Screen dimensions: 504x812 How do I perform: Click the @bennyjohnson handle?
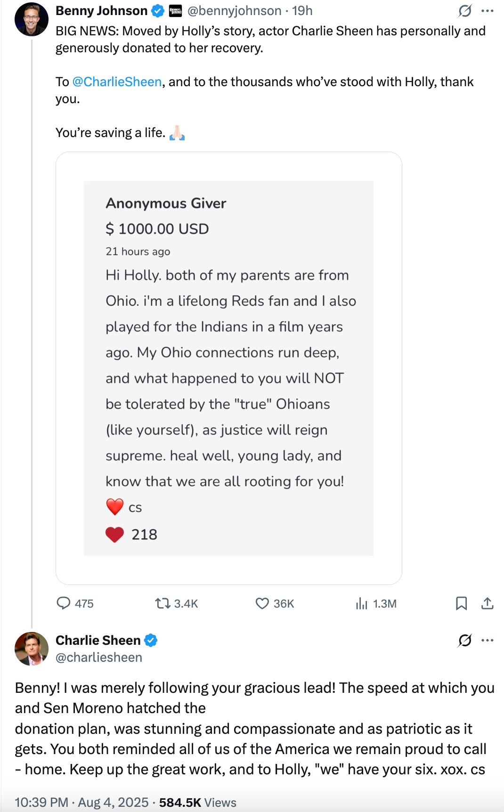[x=234, y=11]
